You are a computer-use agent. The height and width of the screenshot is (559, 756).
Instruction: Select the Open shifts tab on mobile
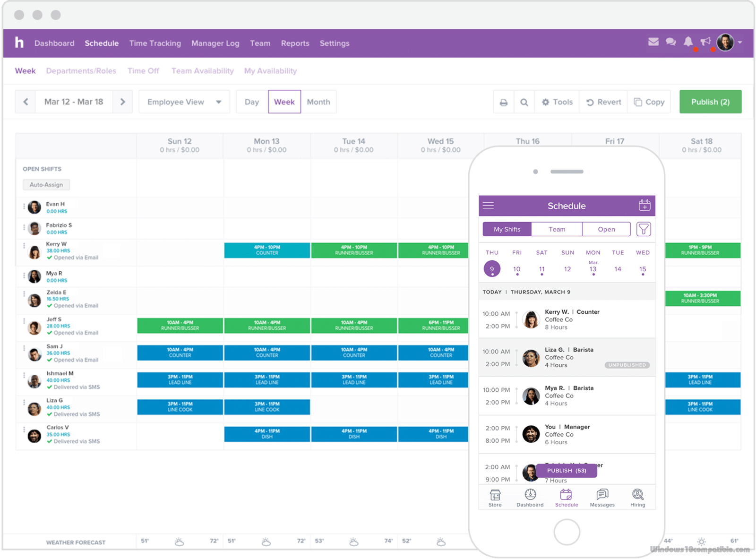(x=606, y=229)
